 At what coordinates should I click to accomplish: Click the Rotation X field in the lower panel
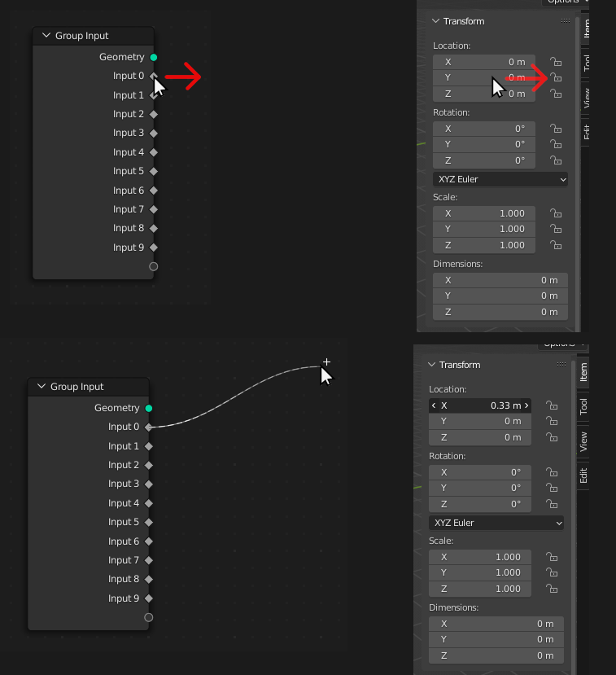click(x=480, y=472)
